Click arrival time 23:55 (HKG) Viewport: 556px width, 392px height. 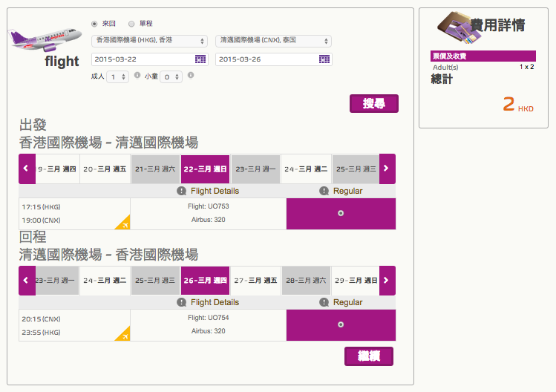coord(41,333)
